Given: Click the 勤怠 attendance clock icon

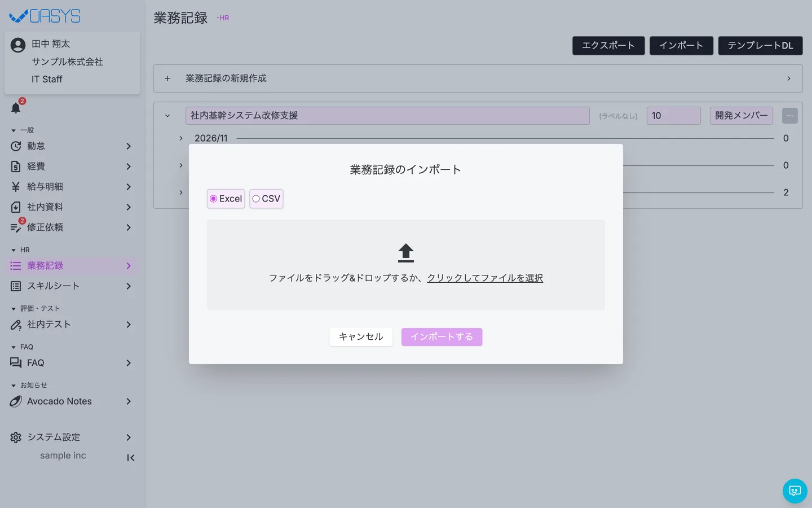Looking at the screenshot, I should pos(16,146).
